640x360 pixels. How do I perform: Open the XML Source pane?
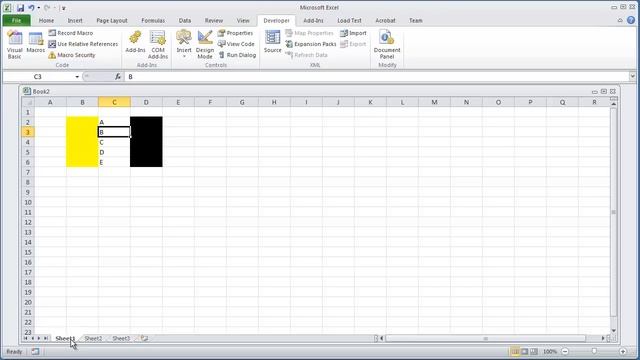(x=272, y=42)
